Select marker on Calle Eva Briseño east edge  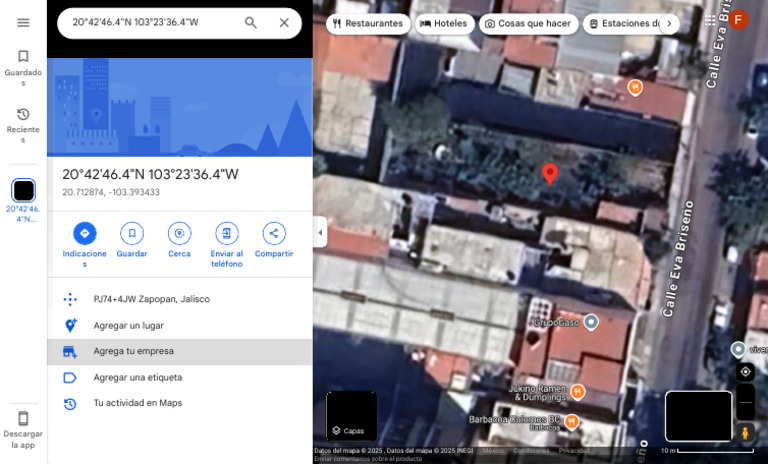[x=738, y=349]
